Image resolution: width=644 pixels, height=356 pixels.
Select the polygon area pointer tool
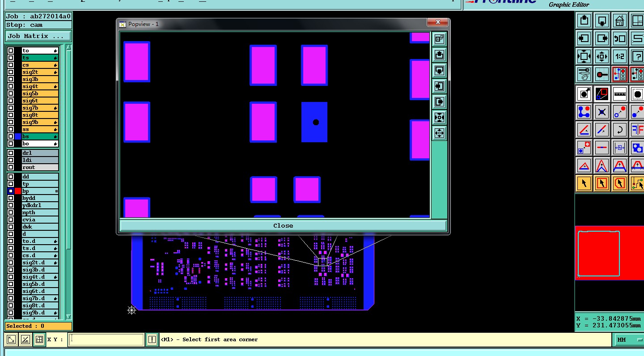tap(620, 183)
